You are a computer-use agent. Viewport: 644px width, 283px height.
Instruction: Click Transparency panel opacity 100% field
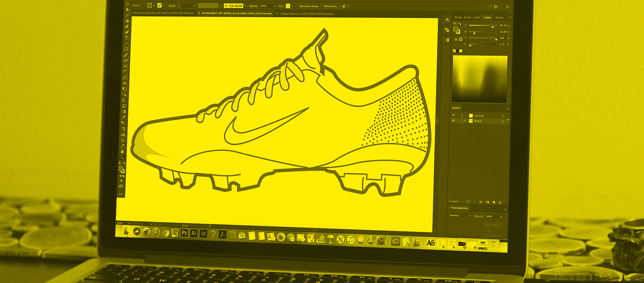(x=492, y=217)
